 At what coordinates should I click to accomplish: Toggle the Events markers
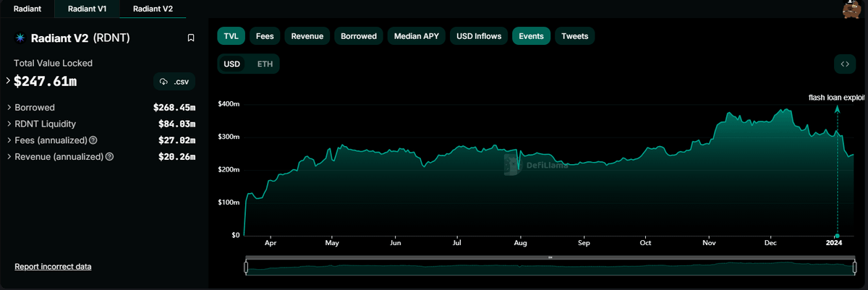pos(531,35)
